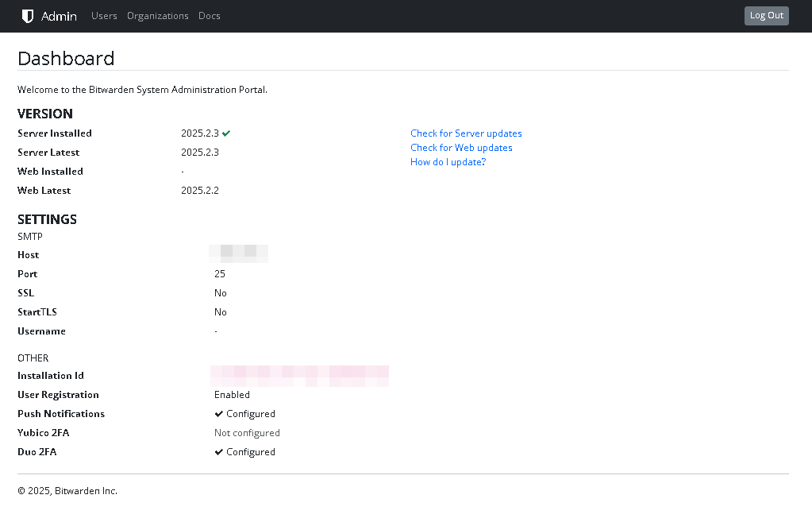This screenshot has width=812, height=518.
Task: Click the Host label
Action: (x=29, y=254)
